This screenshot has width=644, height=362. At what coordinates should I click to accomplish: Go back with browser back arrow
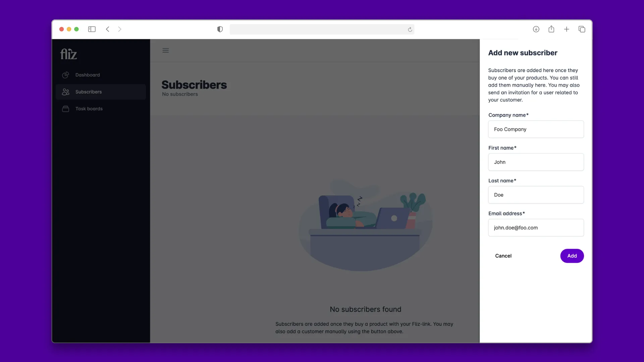click(x=108, y=29)
